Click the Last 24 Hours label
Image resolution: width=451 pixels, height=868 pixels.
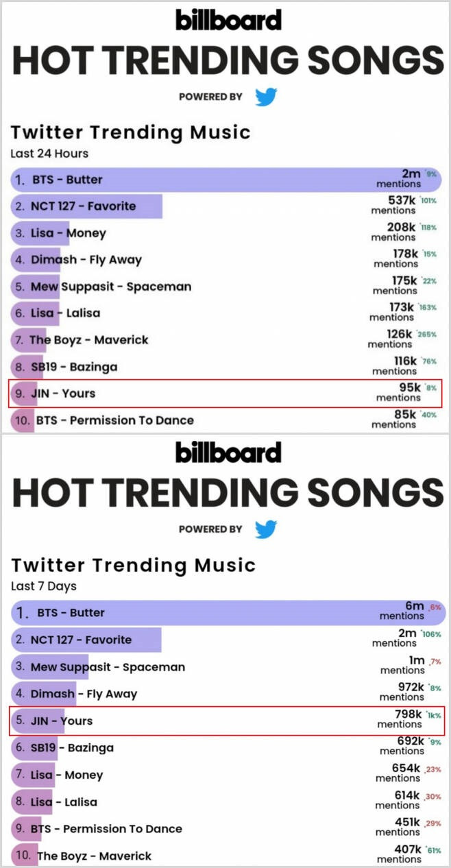coord(49,154)
